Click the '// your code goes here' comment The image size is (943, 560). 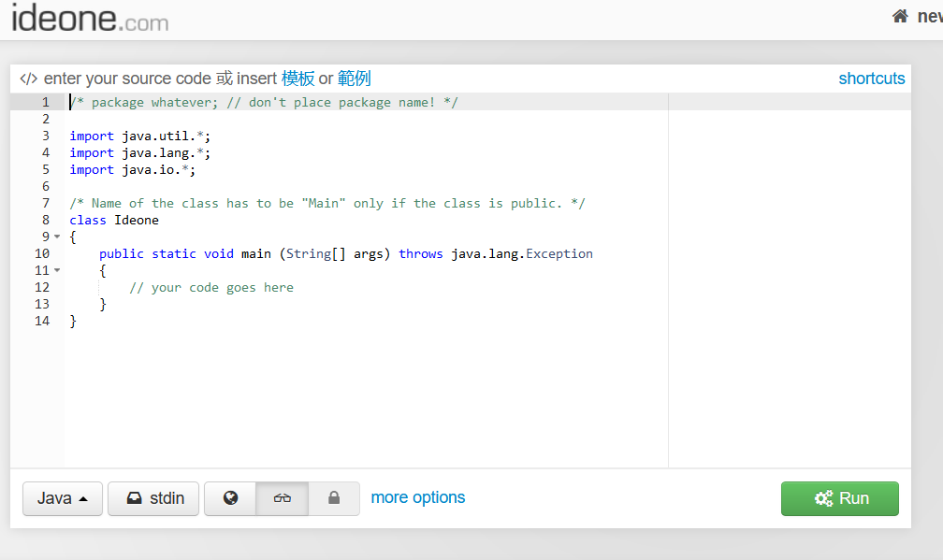(211, 287)
